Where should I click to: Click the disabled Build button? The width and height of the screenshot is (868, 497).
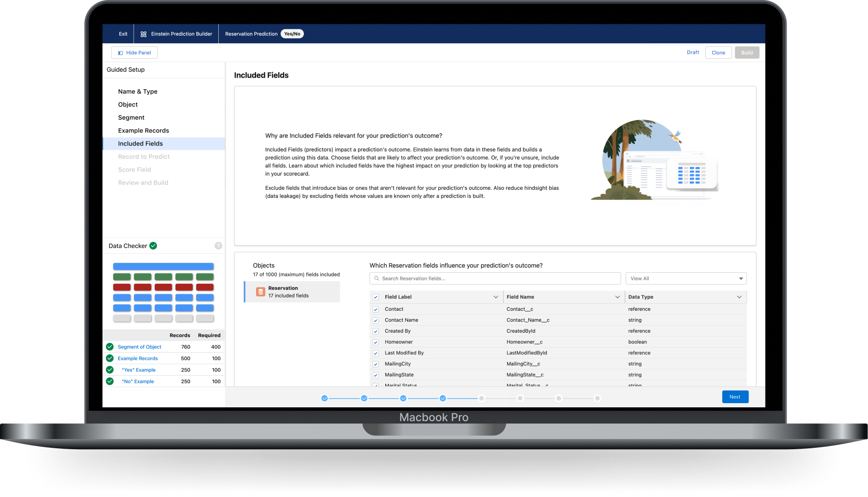(747, 53)
